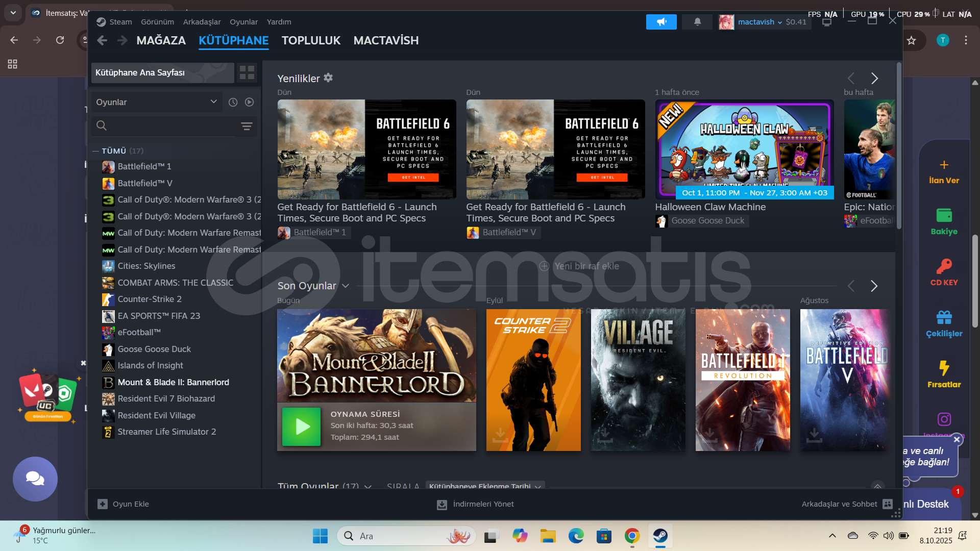
Task: Open Steam from Windows taskbar
Action: click(660, 536)
